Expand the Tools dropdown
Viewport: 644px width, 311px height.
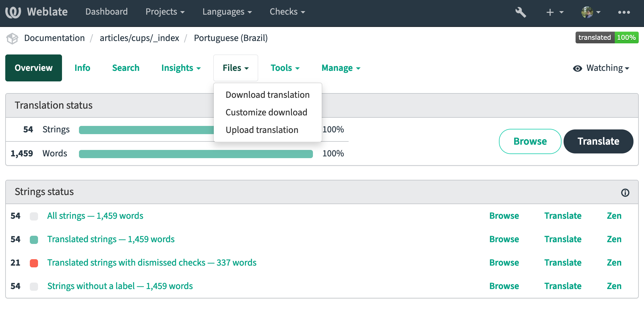pyautogui.click(x=285, y=68)
